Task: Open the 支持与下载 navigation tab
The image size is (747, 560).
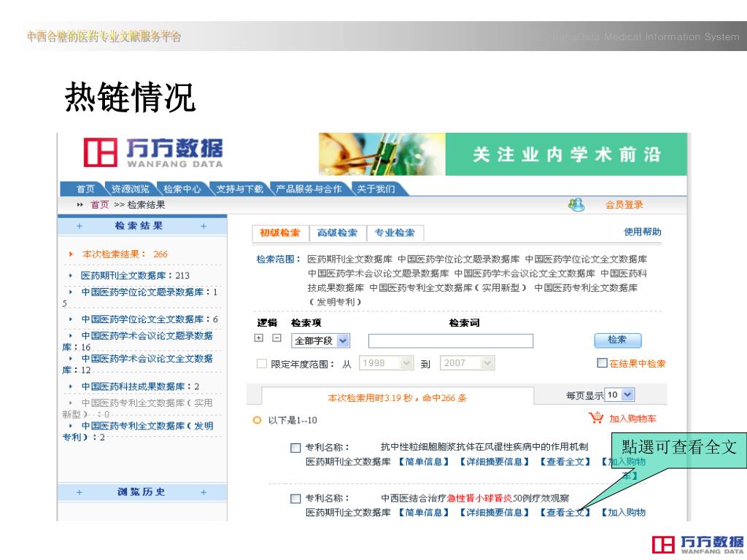Action: click(239, 189)
